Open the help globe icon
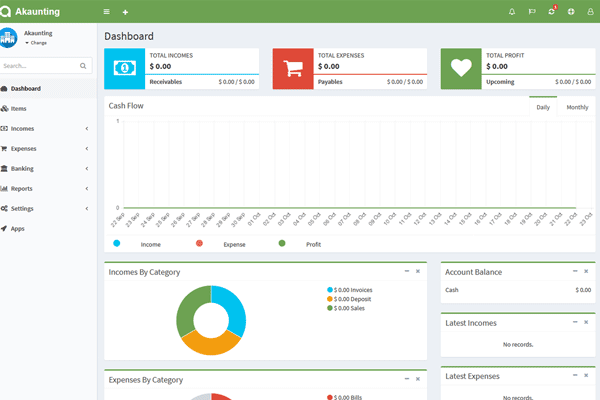This screenshot has width=600, height=400. pos(571,12)
